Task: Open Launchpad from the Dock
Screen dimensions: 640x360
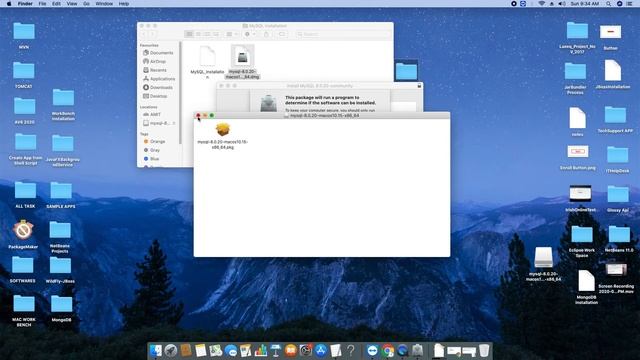Action: click(171, 350)
